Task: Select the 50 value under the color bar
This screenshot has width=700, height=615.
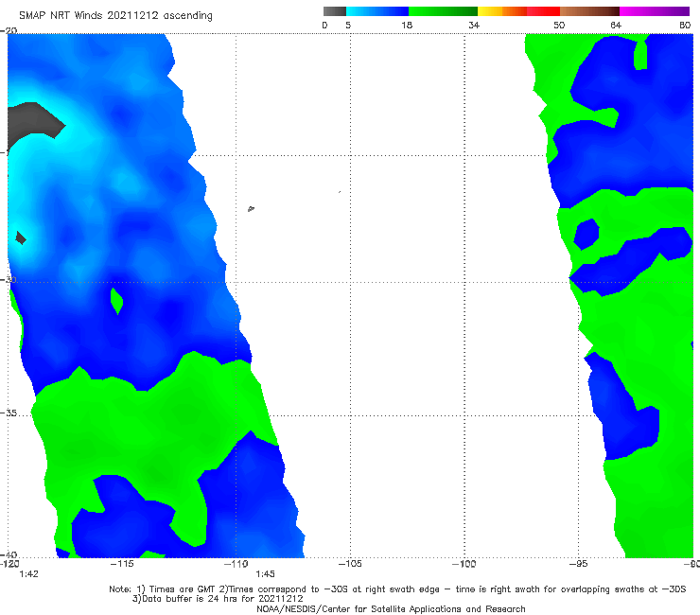Action: 559,25
